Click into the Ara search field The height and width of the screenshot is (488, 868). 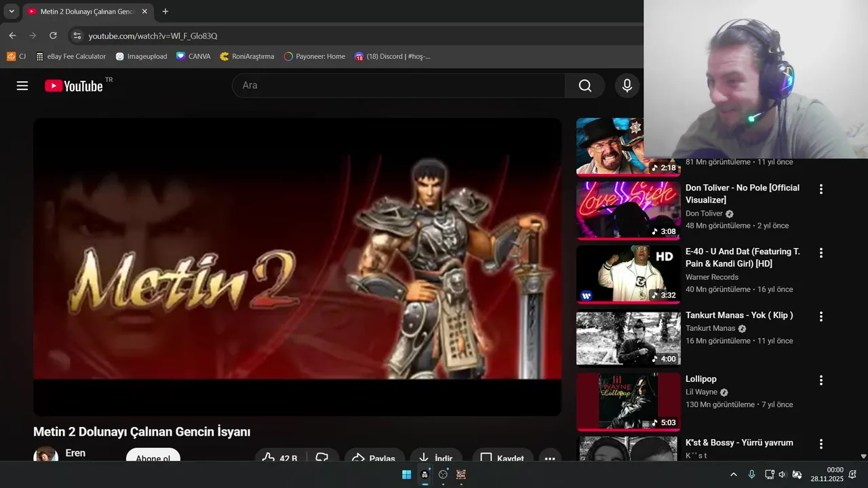pos(399,85)
